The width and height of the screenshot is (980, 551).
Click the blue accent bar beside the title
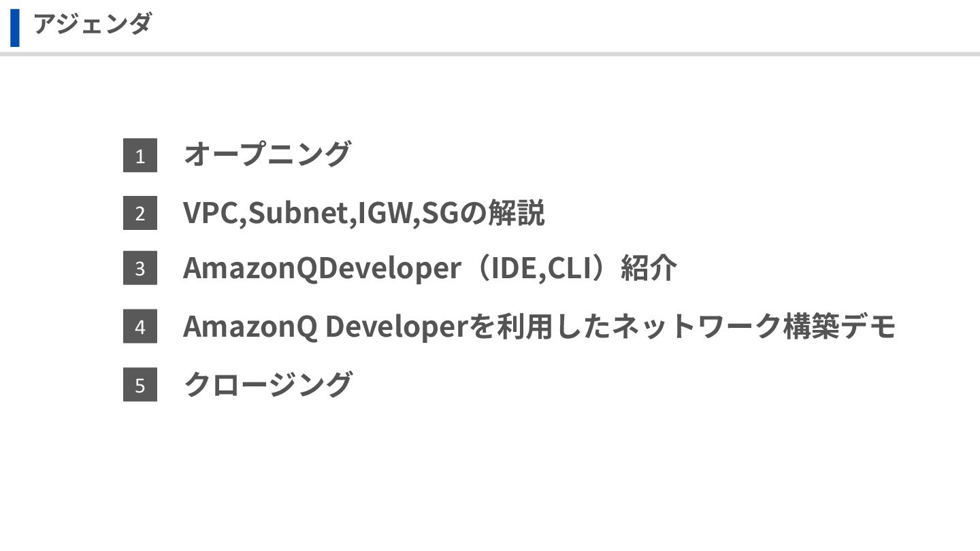pos(15,27)
